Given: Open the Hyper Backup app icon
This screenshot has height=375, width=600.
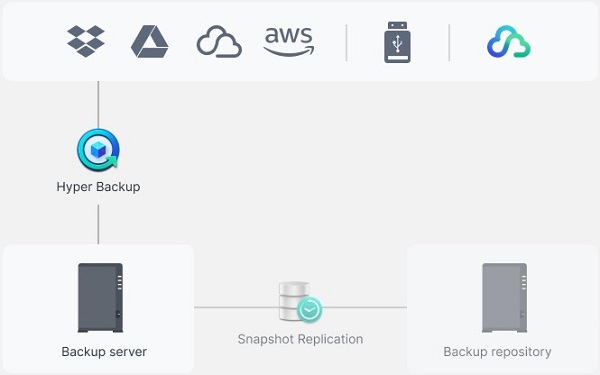Looking at the screenshot, I should pyautogui.click(x=98, y=150).
